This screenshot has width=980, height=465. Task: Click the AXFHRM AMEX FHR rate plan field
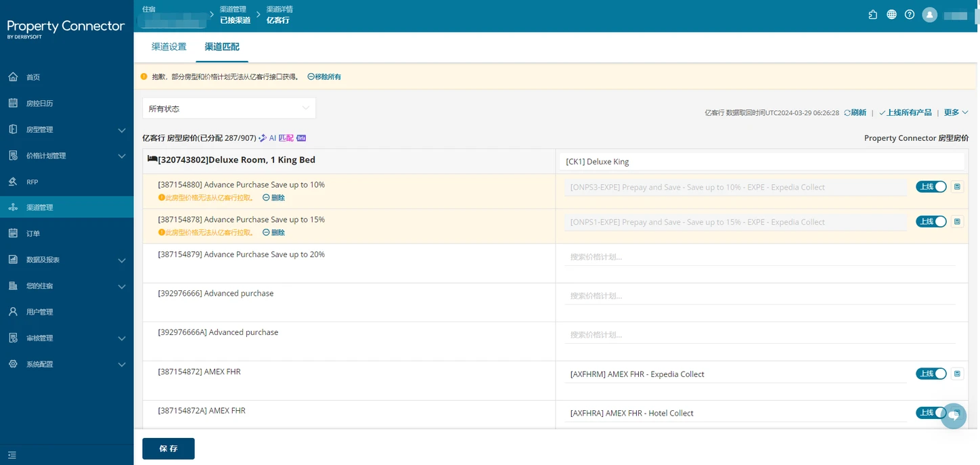point(736,374)
